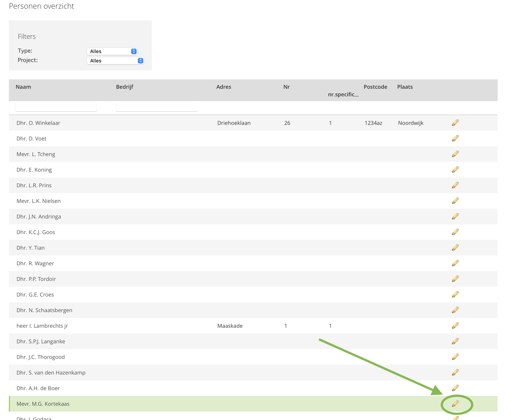The image size is (511, 420).
Task: Edit Dhr. Y. Tian with pencil icon
Action: coord(455,248)
